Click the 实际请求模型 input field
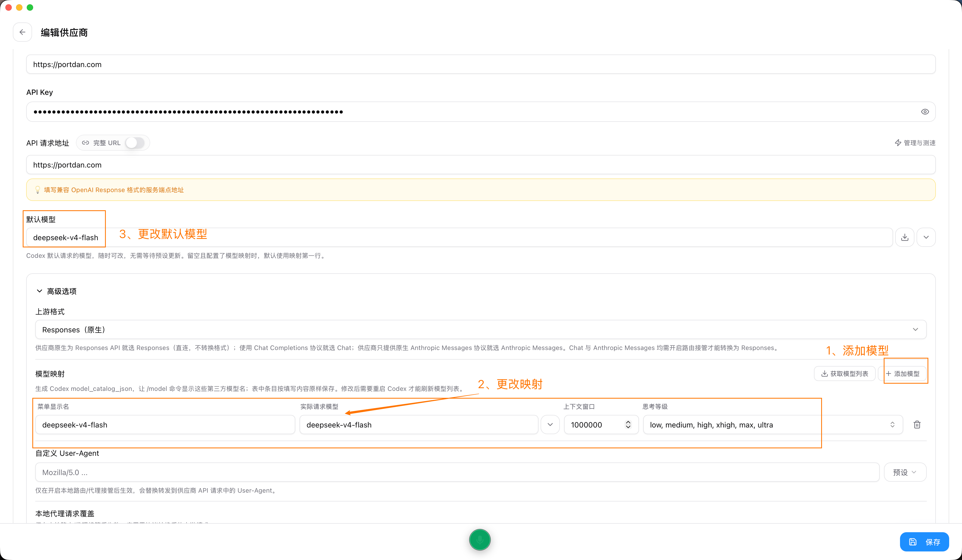Viewport: 962px width, 560px height. 419,425
